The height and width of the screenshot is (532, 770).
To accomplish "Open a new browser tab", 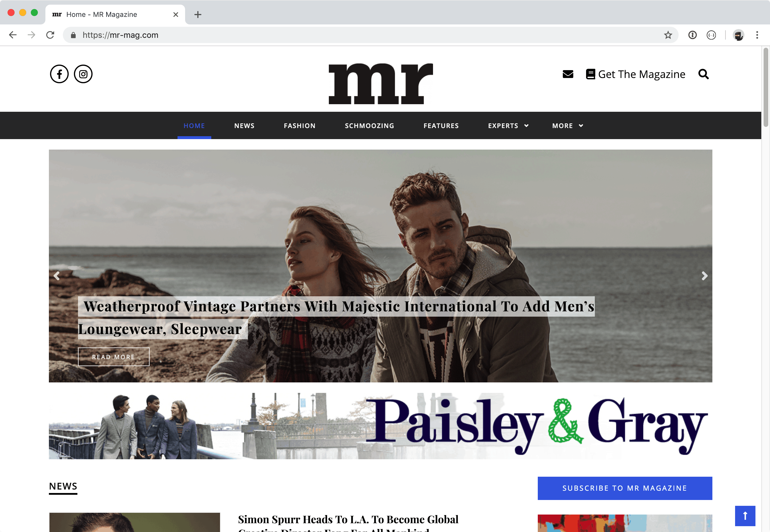I will 198,15.
